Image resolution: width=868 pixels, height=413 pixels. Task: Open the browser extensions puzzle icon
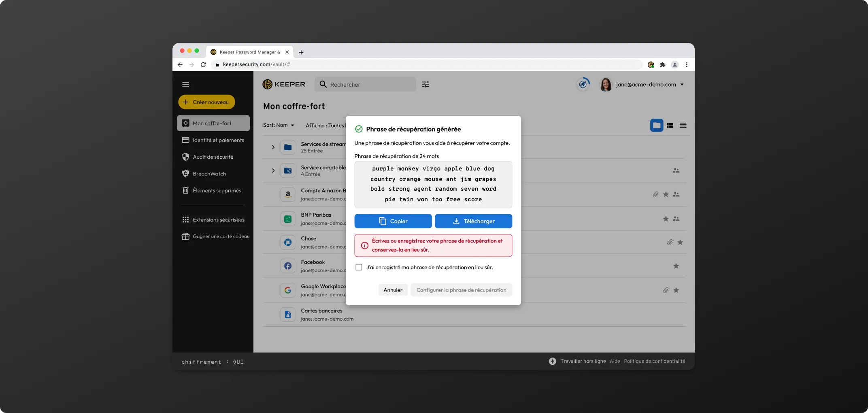[x=663, y=64]
